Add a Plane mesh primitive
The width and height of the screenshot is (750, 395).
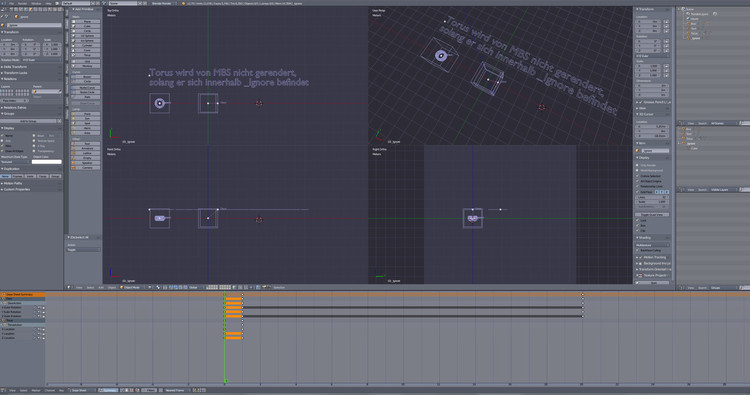click(x=86, y=22)
